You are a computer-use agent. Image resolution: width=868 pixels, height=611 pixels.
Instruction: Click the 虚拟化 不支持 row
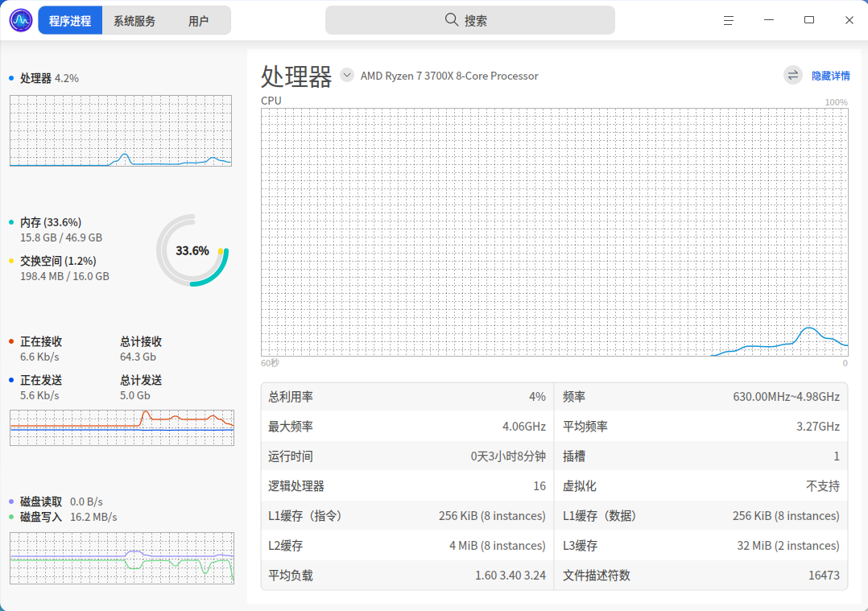[701, 486]
